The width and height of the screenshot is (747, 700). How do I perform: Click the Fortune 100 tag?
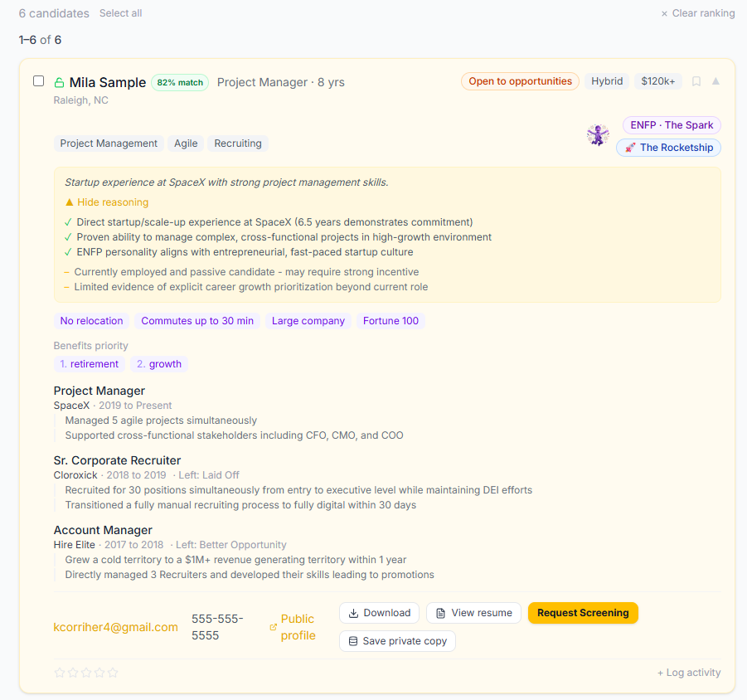pyautogui.click(x=390, y=321)
